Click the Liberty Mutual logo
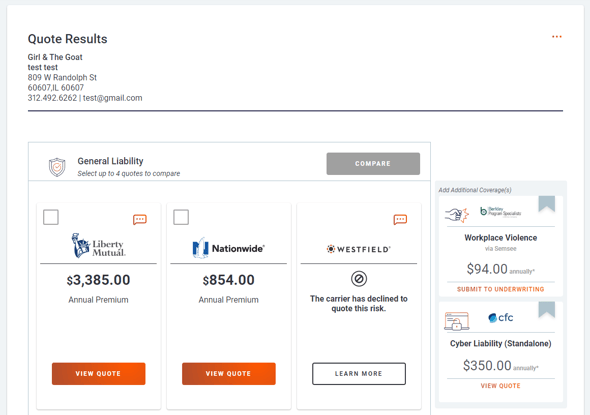Image resolution: width=590 pixels, height=415 pixels. coord(99,246)
